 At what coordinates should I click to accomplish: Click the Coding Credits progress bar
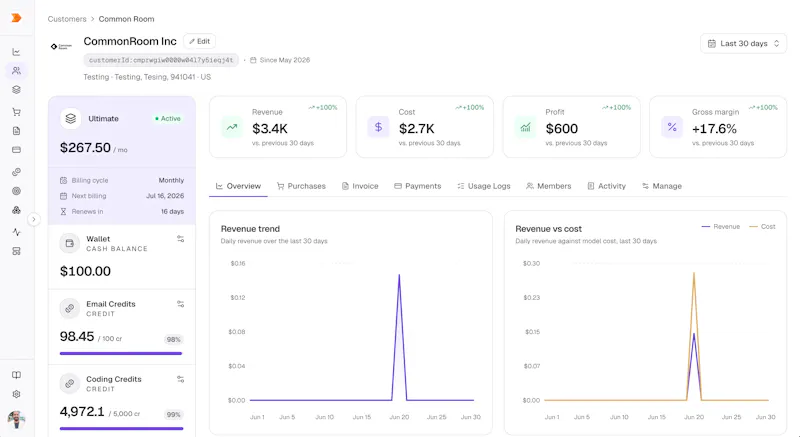[x=121, y=428]
